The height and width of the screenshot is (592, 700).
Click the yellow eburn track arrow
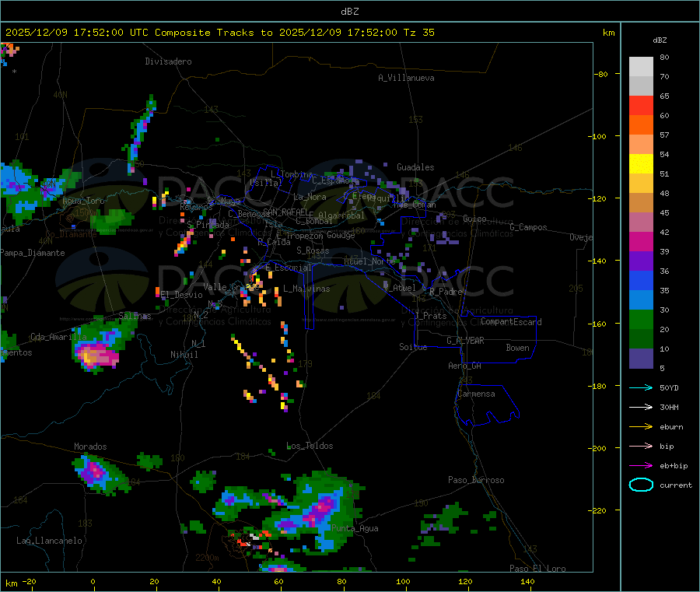tap(641, 427)
